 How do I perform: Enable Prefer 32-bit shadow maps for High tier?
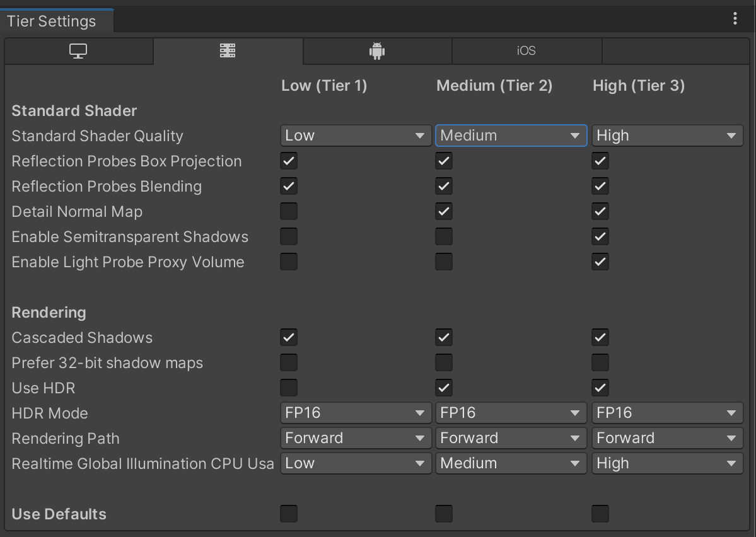(600, 362)
